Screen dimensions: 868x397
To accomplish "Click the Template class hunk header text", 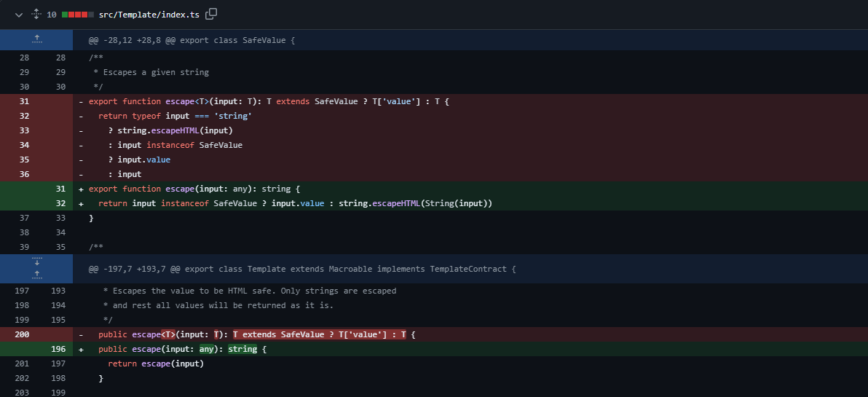I will [302, 269].
